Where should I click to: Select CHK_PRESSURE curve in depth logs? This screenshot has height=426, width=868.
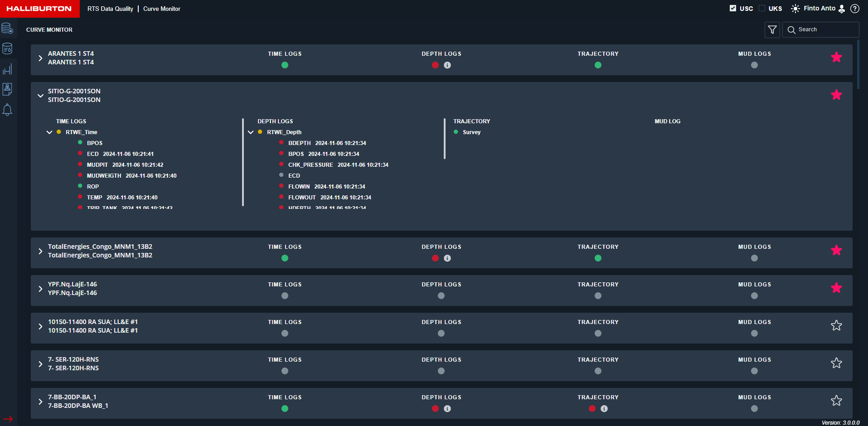(x=310, y=165)
